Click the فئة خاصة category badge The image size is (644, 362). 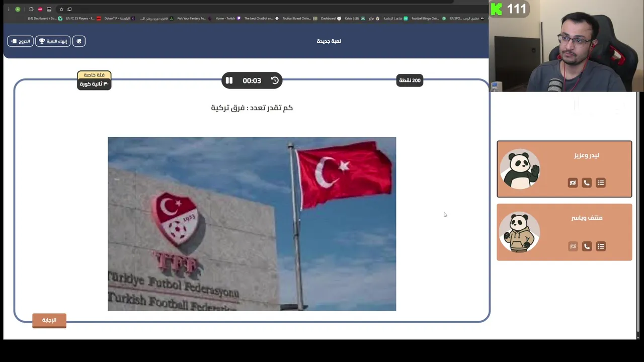click(x=94, y=75)
